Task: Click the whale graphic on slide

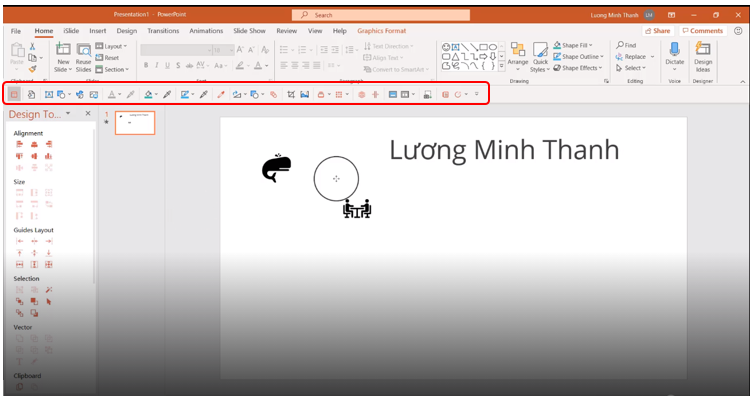Action: [276, 168]
